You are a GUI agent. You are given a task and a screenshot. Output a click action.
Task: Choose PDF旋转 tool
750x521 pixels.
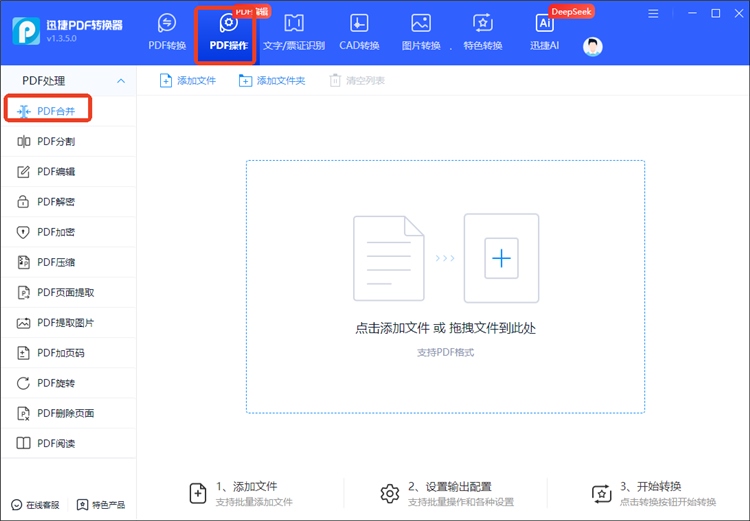click(68, 383)
